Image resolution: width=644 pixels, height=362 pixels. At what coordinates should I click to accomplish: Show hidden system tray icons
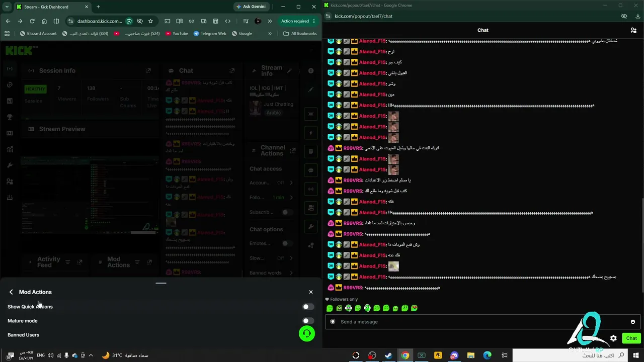tap(91, 355)
